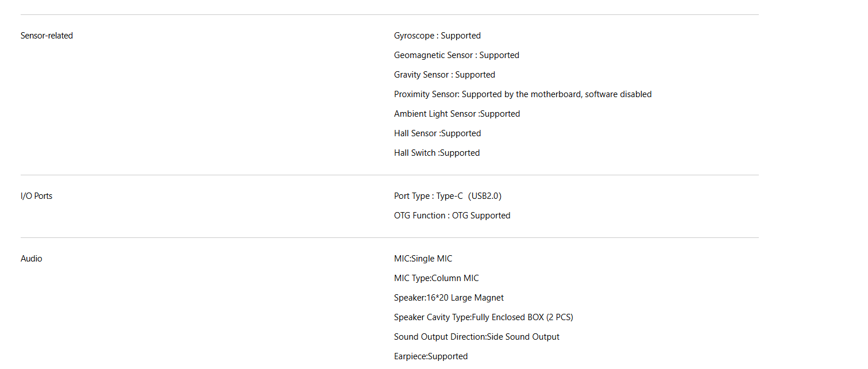This screenshot has width=868, height=369.
Task: Click the MIC Type:Column MIC line
Action: 436,278
